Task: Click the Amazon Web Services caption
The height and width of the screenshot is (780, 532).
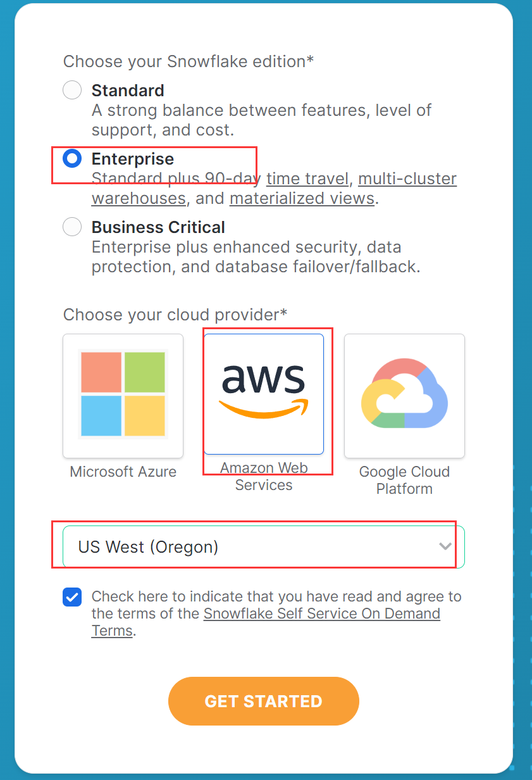Action: [x=264, y=477]
